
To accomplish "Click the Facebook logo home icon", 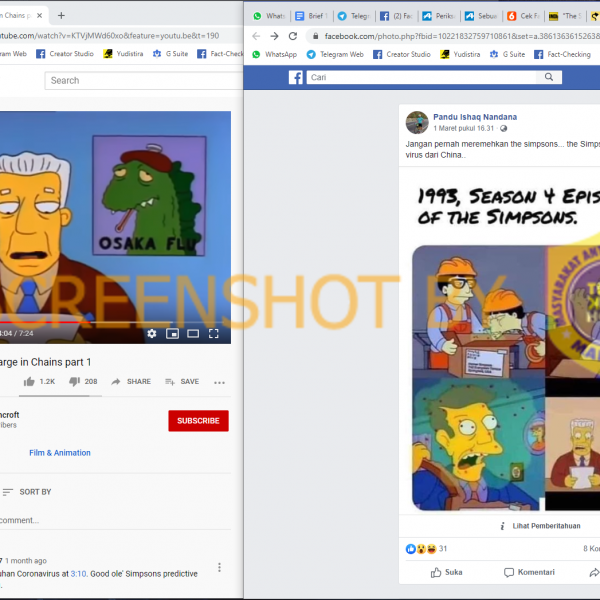I will 296,77.
